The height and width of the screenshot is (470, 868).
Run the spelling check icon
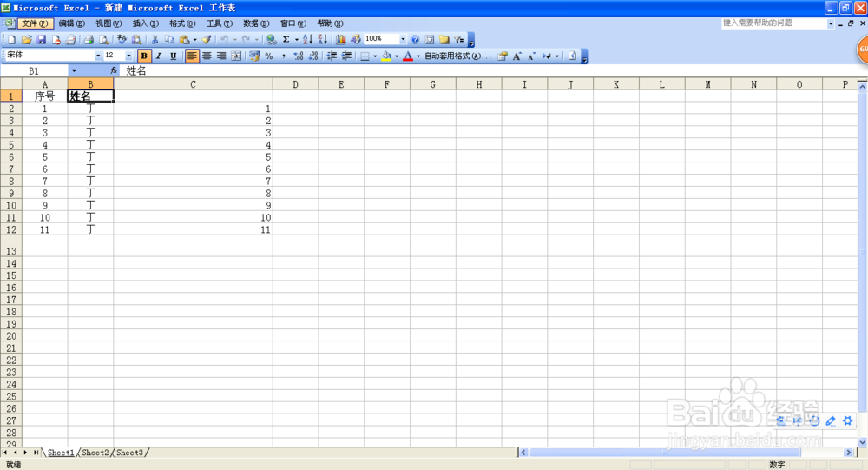pyautogui.click(x=122, y=39)
